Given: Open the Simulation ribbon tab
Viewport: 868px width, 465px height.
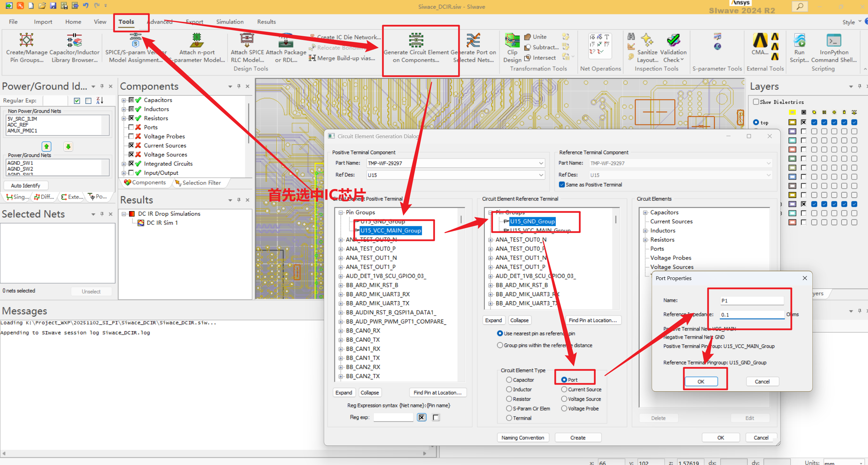Looking at the screenshot, I should pyautogui.click(x=230, y=22).
